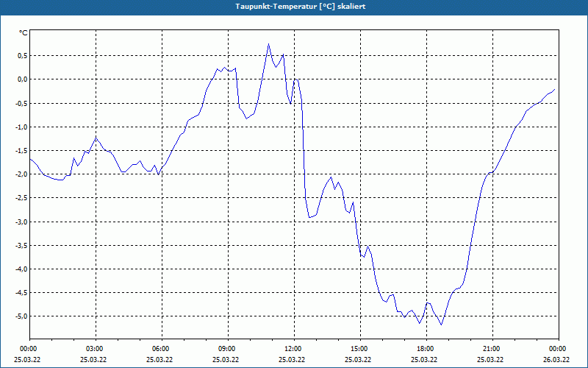
Task: Click the 06:00 time axis label
Action: pos(162,349)
